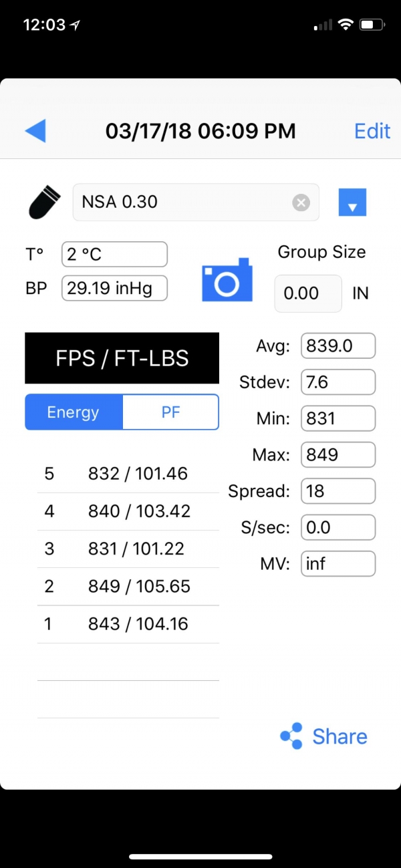This screenshot has width=401, height=868.
Task: Tap the Share text button
Action: 340,736
